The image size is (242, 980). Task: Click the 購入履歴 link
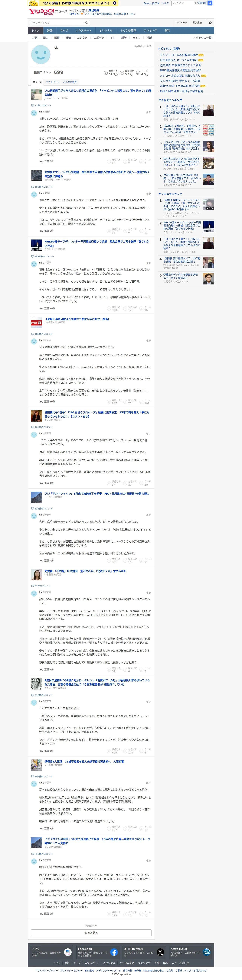197,23
